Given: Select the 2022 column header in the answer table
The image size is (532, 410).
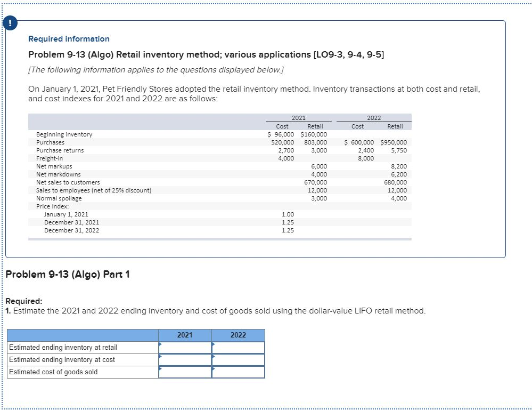Looking at the screenshot, I should point(239,335).
